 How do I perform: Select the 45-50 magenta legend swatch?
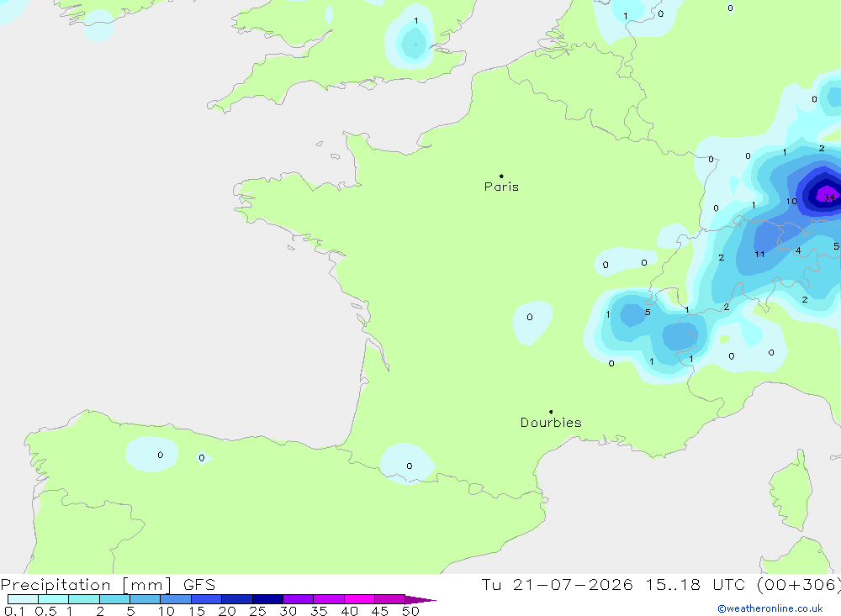(390, 599)
